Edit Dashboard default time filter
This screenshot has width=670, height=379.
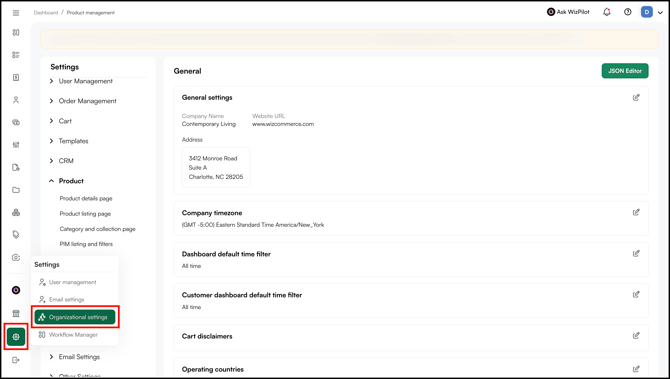click(x=636, y=253)
